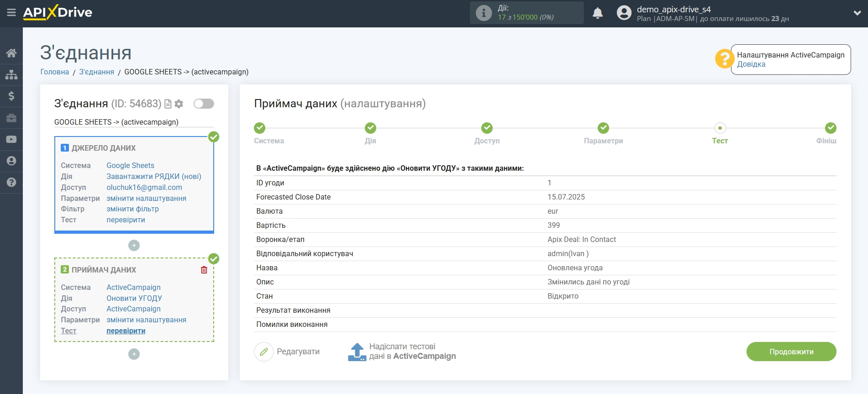Click the demo_apix-drive_s4 account name
The height and width of the screenshot is (394, 868).
(x=674, y=10)
